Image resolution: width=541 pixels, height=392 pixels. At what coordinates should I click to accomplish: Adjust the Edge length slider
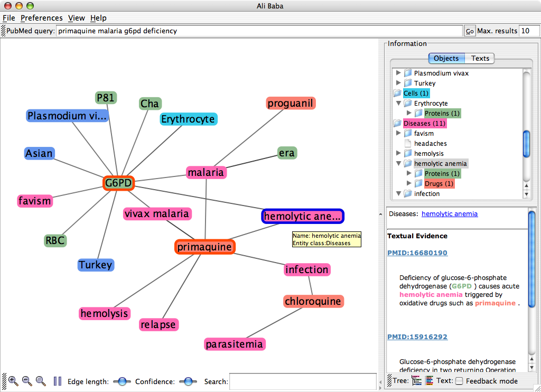(x=122, y=381)
